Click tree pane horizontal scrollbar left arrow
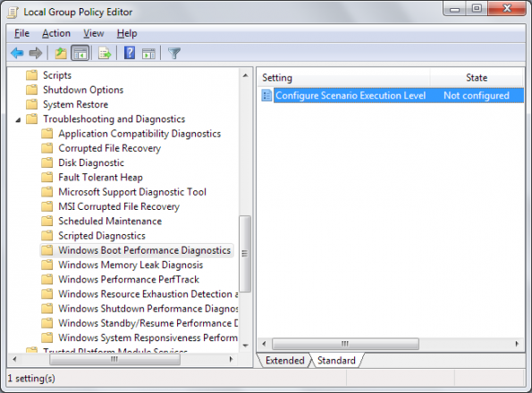Image resolution: width=532 pixels, height=393 pixels. click(x=14, y=359)
